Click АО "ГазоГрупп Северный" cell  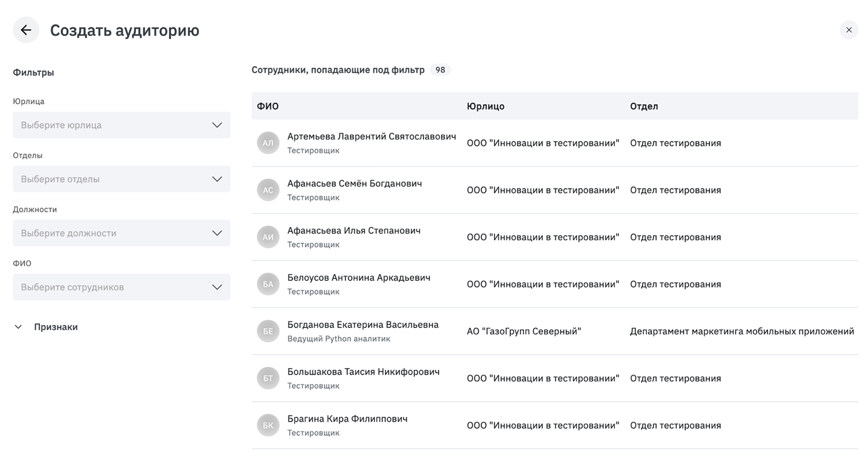[524, 331]
